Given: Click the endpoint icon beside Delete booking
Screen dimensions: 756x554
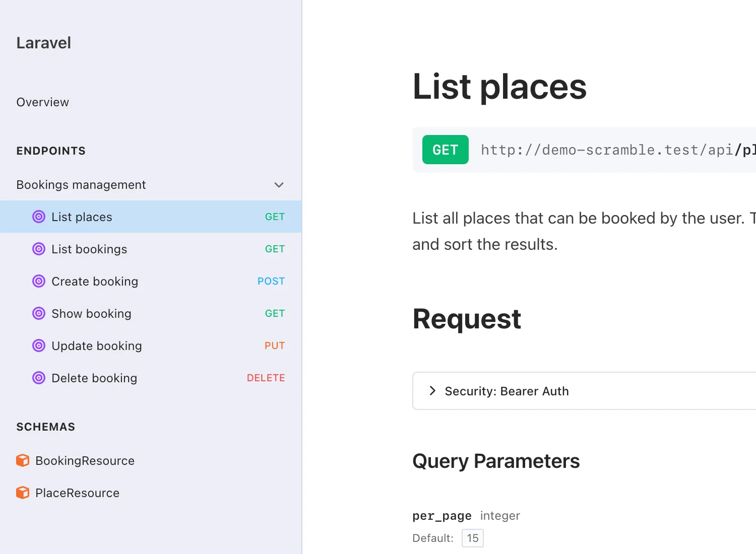Looking at the screenshot, I should coord(39,378).
